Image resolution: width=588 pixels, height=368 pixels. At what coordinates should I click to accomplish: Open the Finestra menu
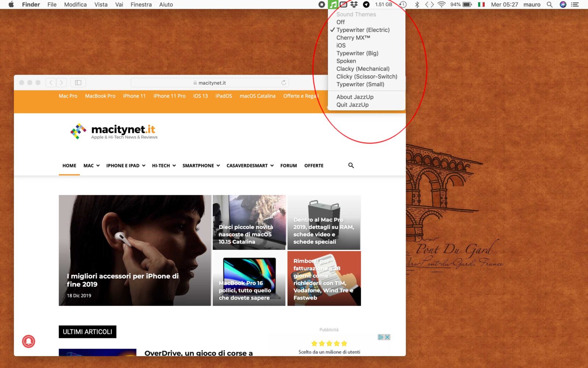141,4
